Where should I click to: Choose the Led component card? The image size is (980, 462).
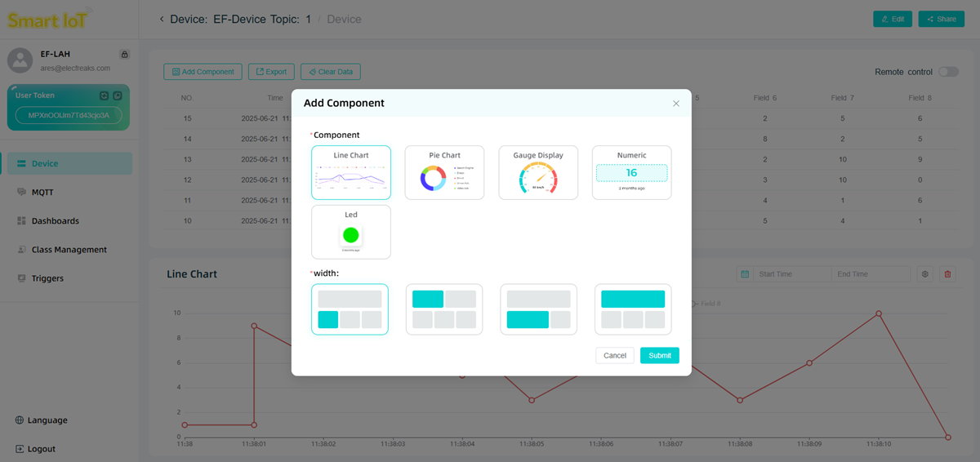click(x=351, y=232)
